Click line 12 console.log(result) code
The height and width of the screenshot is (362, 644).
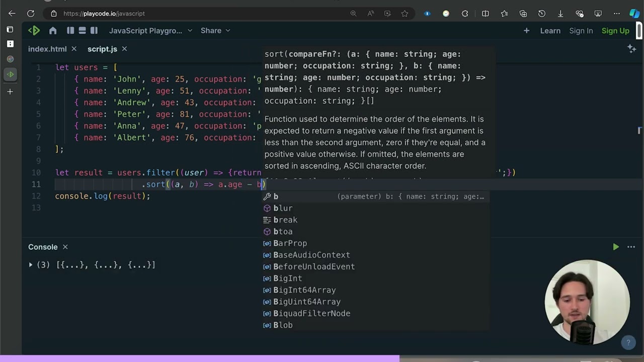103,196
